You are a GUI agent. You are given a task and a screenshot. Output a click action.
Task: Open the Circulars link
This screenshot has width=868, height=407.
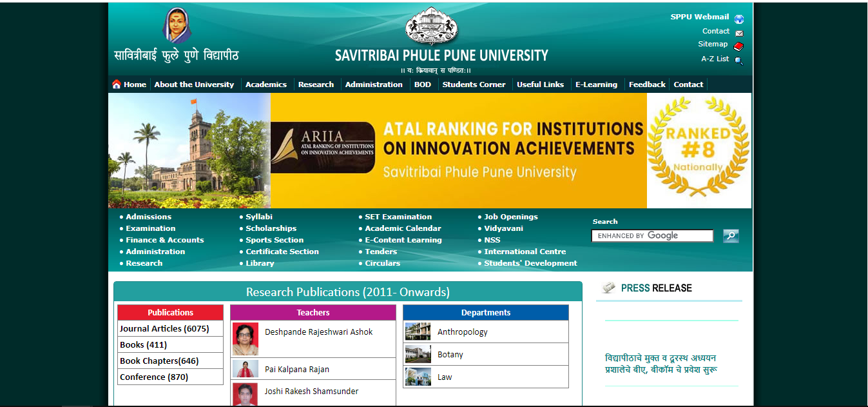(x=382, y=263)
